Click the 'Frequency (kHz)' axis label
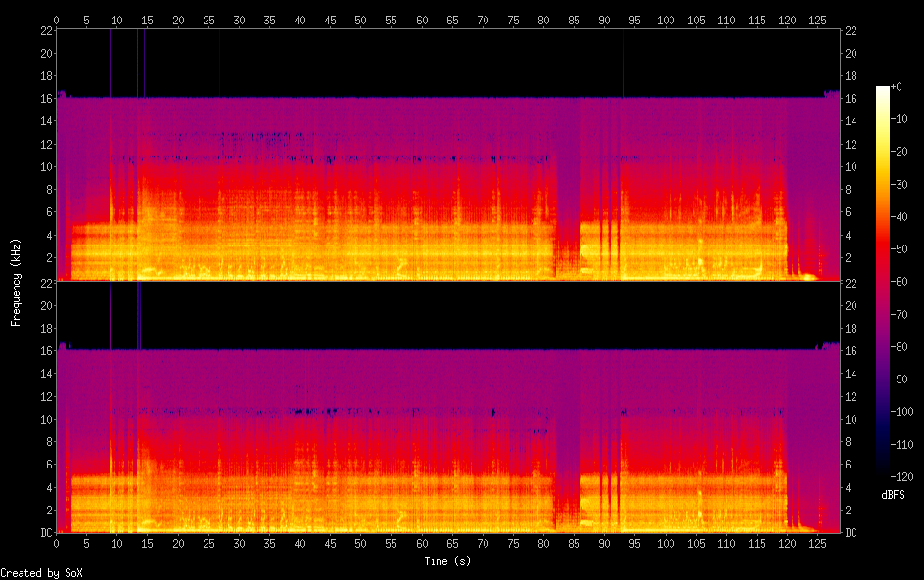Viewport: 924px width, 580px height. tap(16, 282)
